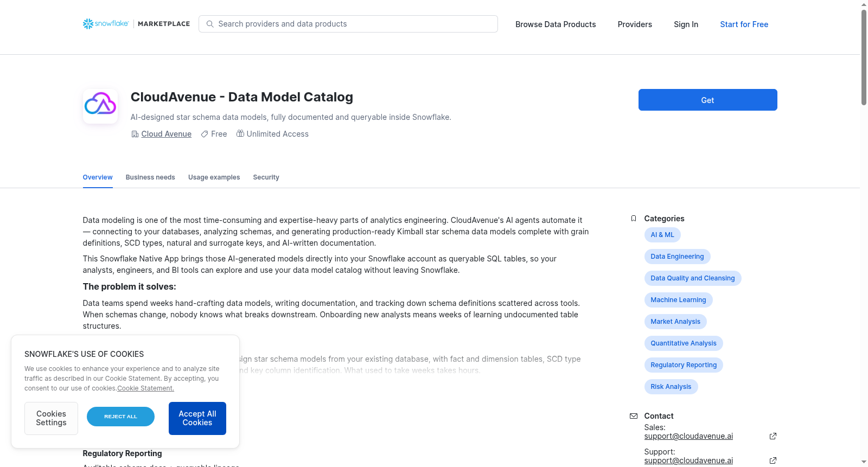Click the scrollbar up arrow
This screenshot has width=868, height=467.
point(864,4)
